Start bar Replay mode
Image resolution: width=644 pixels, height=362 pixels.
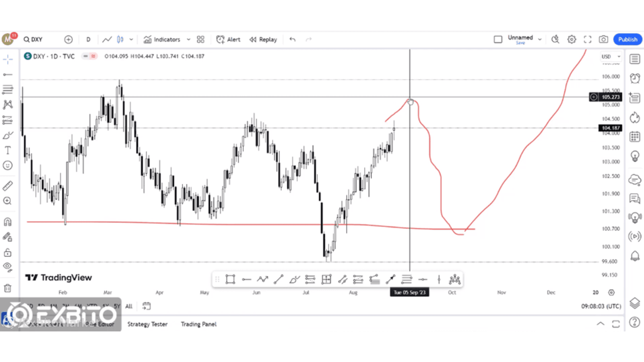pos(263,39)
